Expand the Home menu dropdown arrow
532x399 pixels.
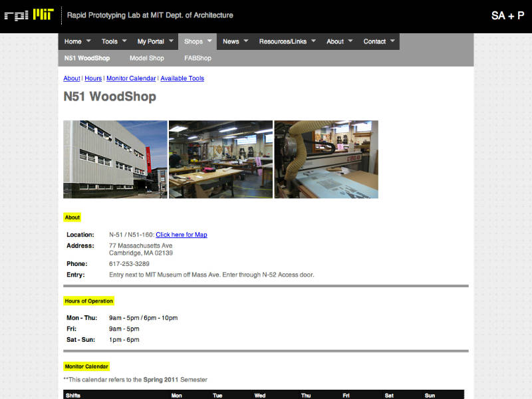click(88, 41)
